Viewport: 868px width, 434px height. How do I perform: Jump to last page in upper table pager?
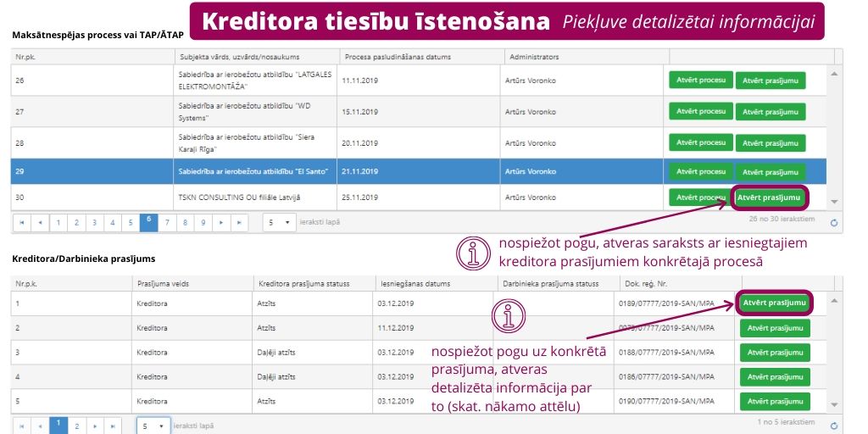coord(240,223)
